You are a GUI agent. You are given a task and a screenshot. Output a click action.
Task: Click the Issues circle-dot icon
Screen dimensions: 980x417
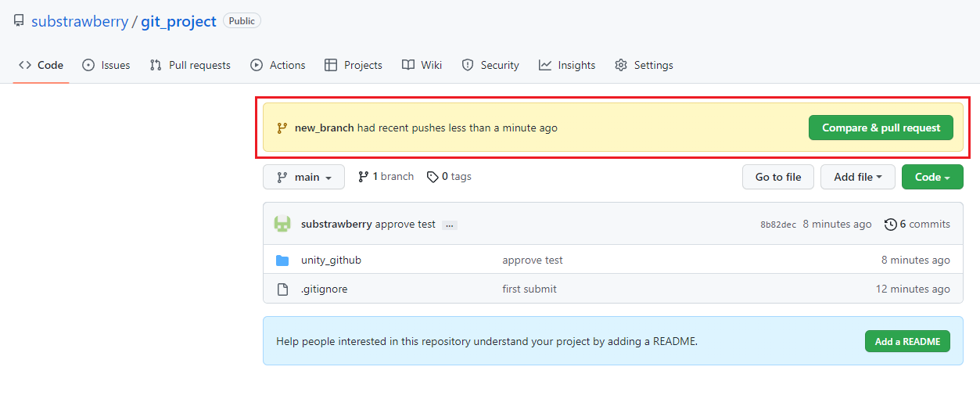88,65
